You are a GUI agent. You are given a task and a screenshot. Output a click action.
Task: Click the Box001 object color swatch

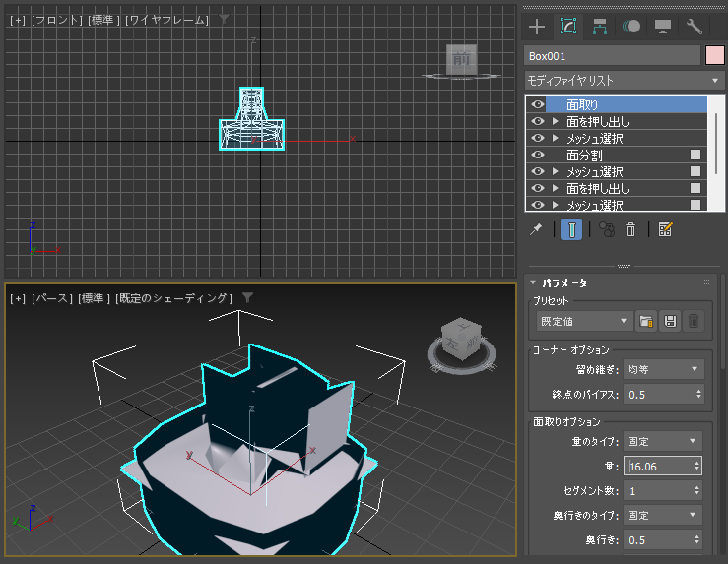pyautogui.click(x=715, y=55)
